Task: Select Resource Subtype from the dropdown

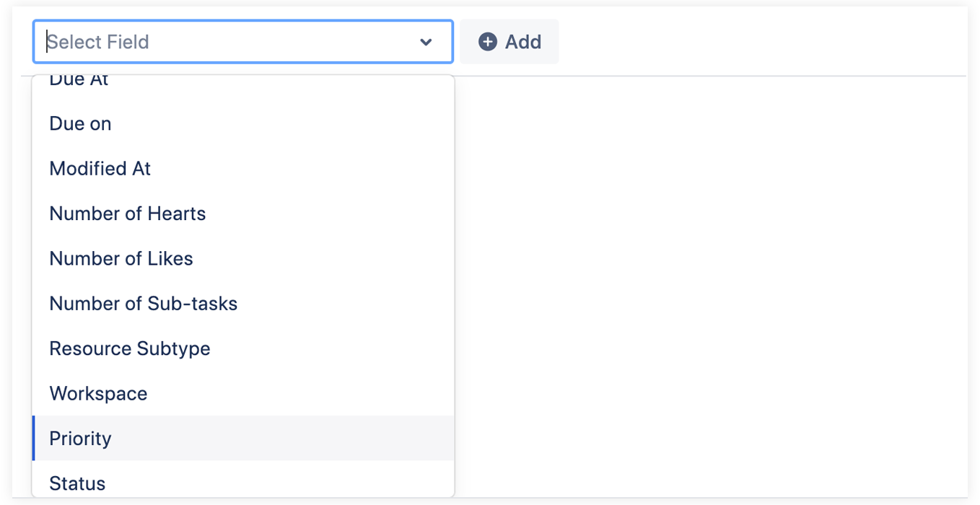Action: [130, 348]
